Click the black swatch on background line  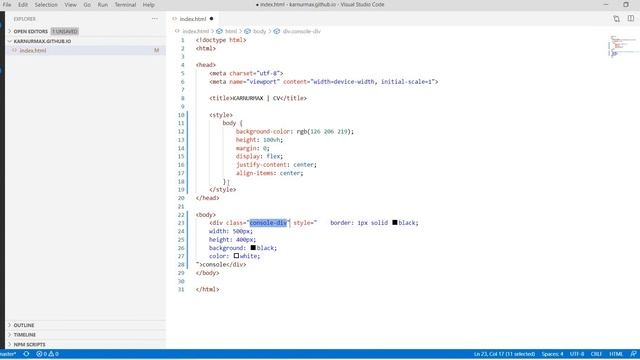(x=253, y=248)
